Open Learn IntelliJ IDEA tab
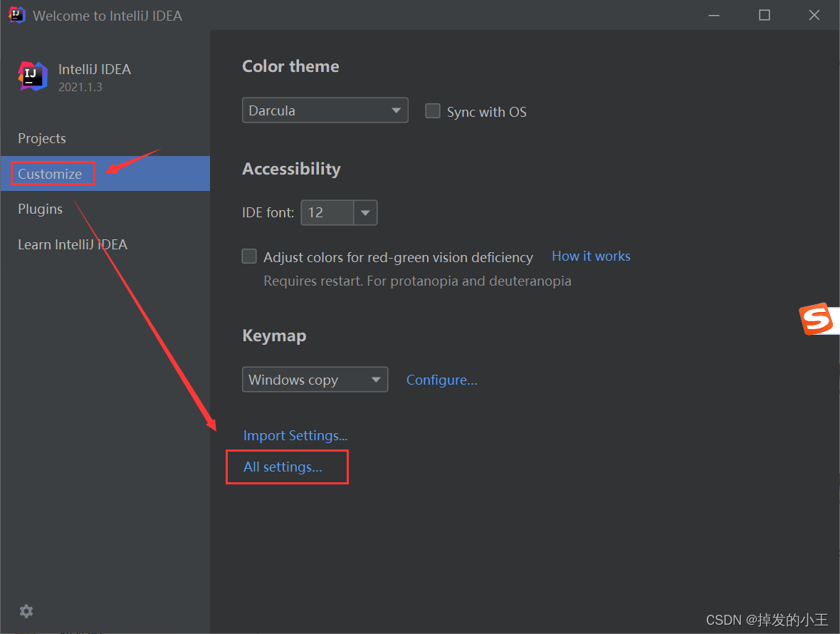840x634 pixels. [x=105, y=244]
